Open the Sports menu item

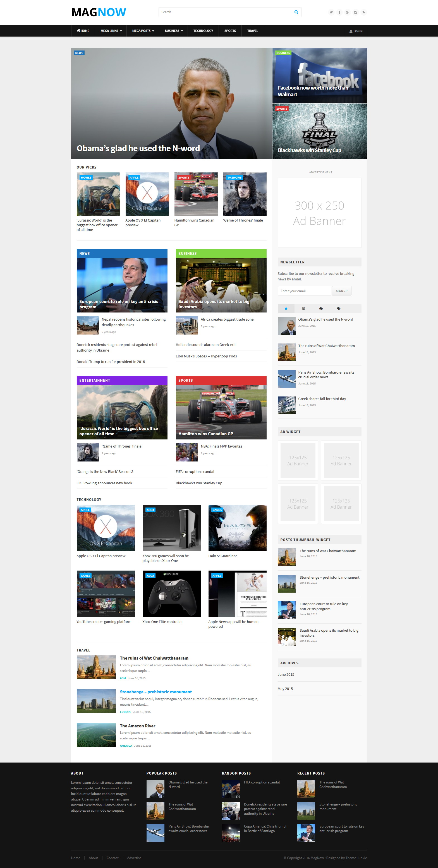click(230, 31)
